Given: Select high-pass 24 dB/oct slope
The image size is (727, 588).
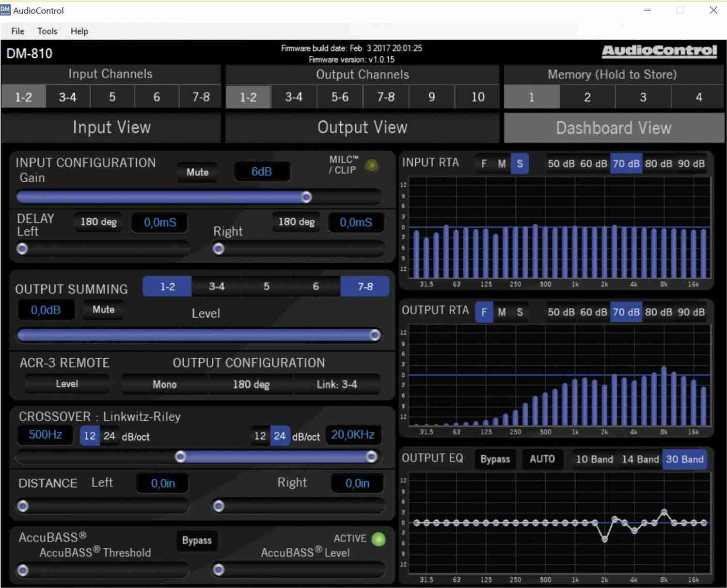Looking at the screenshot, I should pyautogui.click(x=110, y=436).
